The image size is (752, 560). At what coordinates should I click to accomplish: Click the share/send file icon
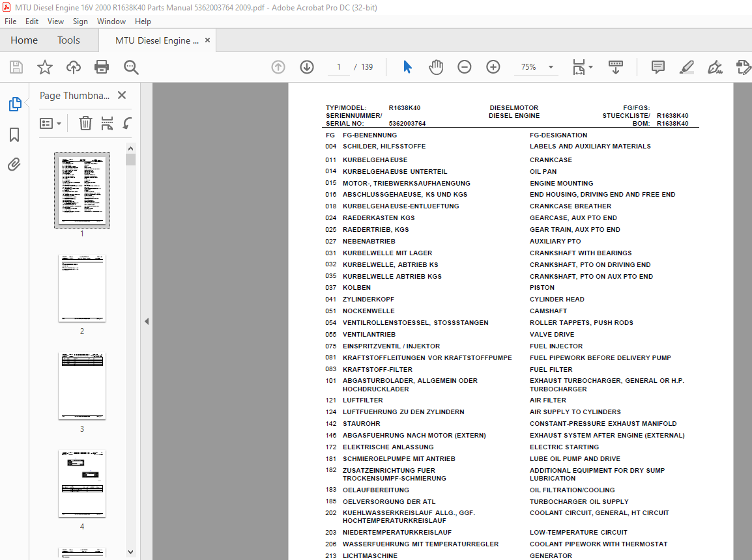click(744, 67)
